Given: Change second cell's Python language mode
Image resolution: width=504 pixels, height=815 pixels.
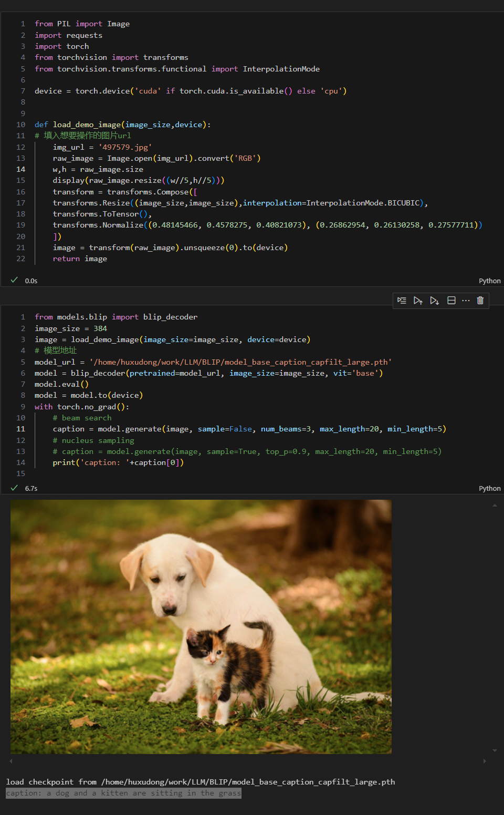Looking at the screenshot, I should click(489, 489).
